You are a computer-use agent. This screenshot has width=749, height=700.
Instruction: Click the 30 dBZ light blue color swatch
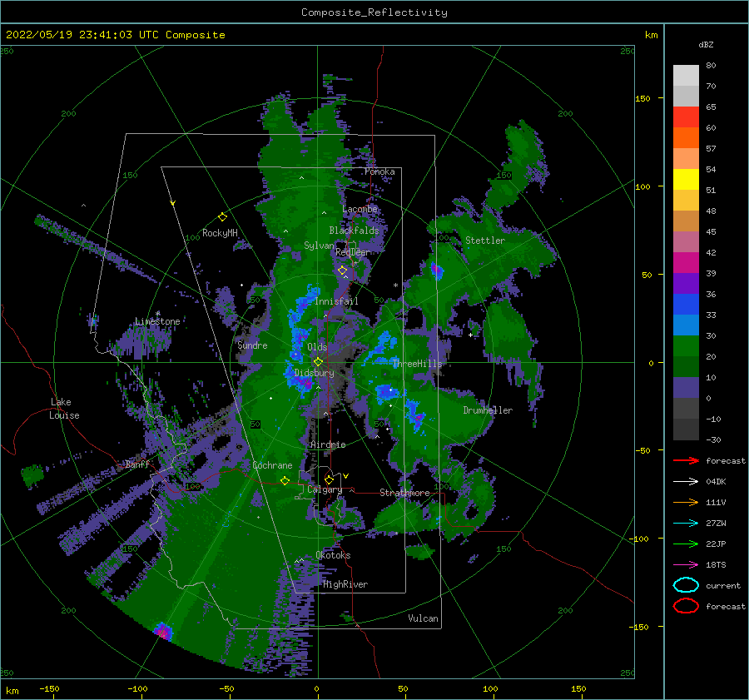[x=686, y=325]
